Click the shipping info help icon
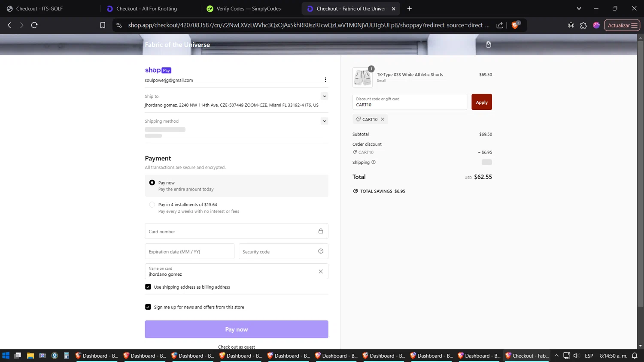This screenshot has width=644, height=362. (x=374, y=162)
